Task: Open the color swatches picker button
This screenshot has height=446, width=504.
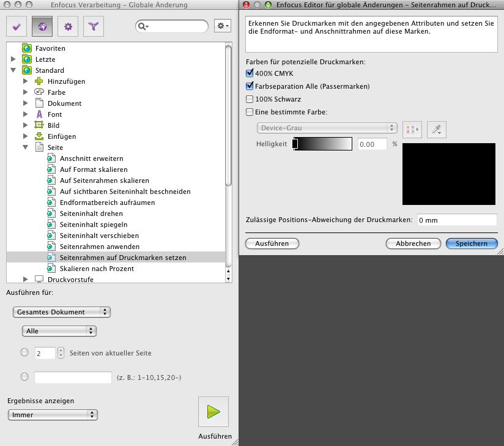Action: (x=412, y=130)
